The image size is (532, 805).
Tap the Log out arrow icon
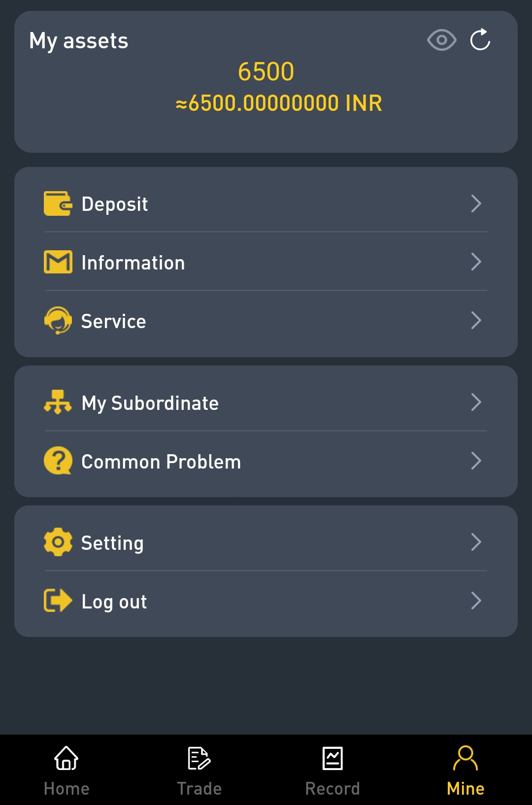point(58,601)
